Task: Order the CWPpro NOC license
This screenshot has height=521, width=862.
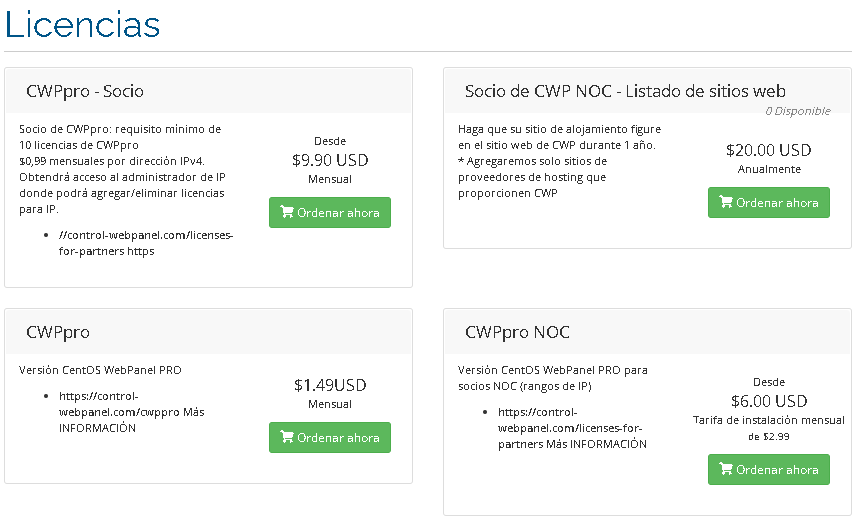Action: click(769, 469)
